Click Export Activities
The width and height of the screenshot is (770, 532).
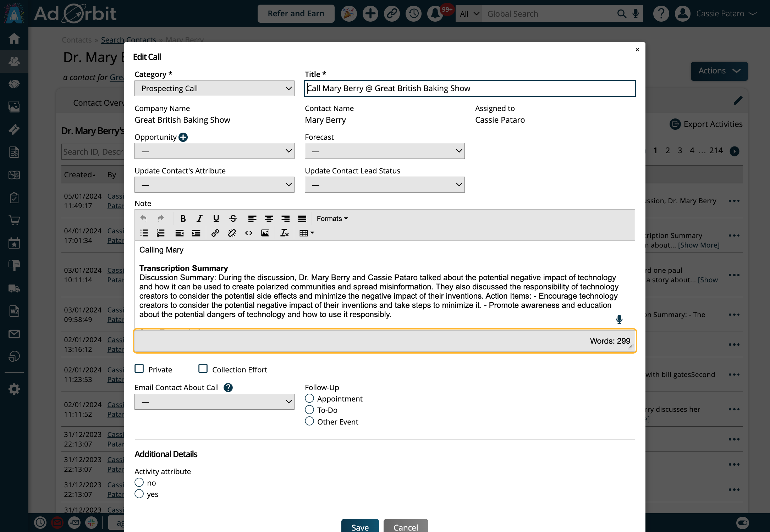[706, 124]
